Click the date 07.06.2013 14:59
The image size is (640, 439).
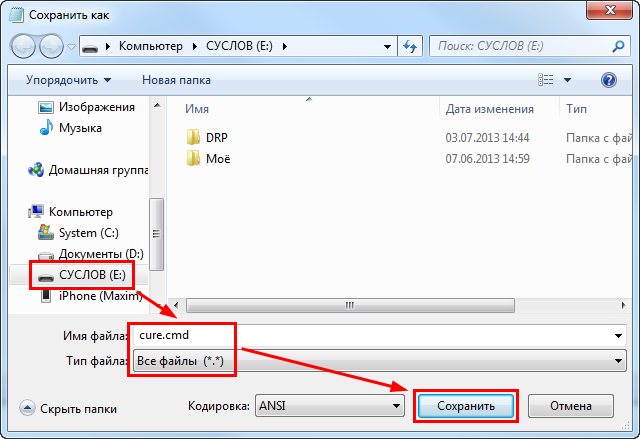click(487, 159)
